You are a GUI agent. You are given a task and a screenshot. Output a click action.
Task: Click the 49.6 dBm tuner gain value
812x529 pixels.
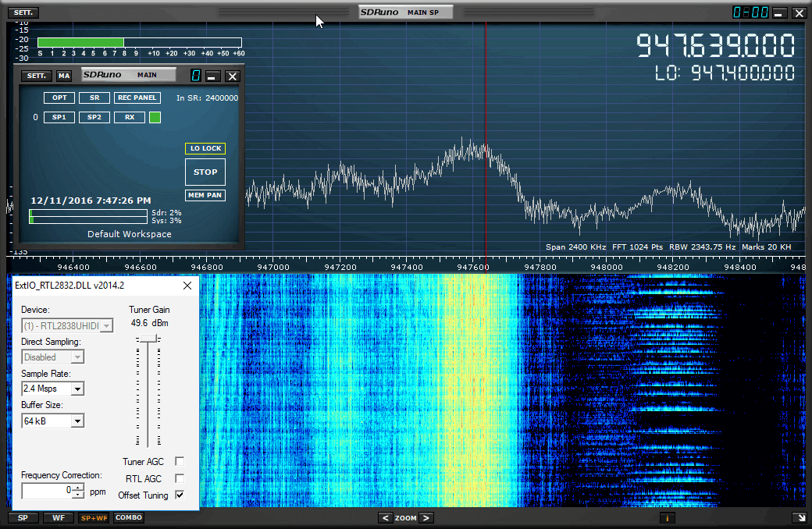[149, 323]
